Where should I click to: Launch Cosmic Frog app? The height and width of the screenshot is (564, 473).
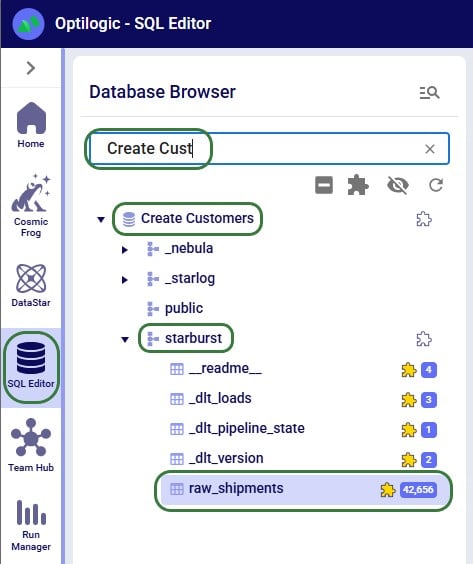31,206
